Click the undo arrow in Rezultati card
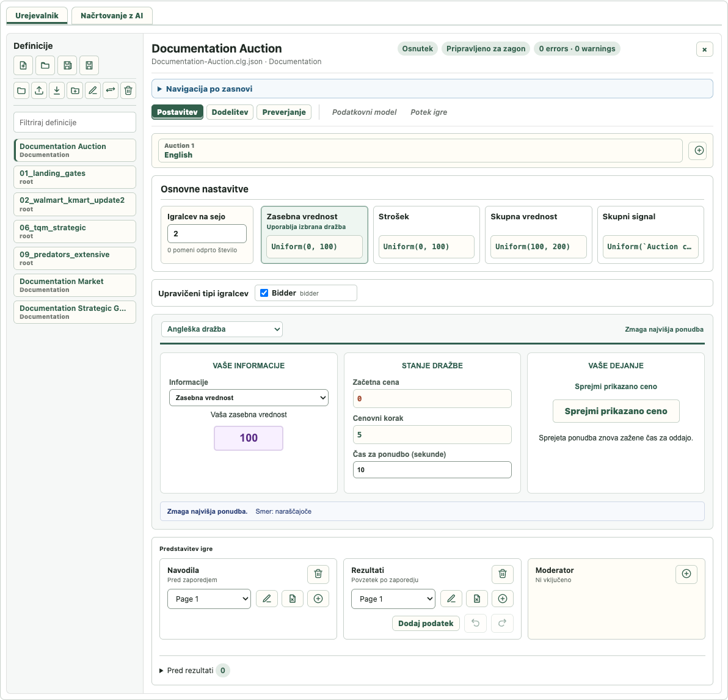 (x=475, y=623)
